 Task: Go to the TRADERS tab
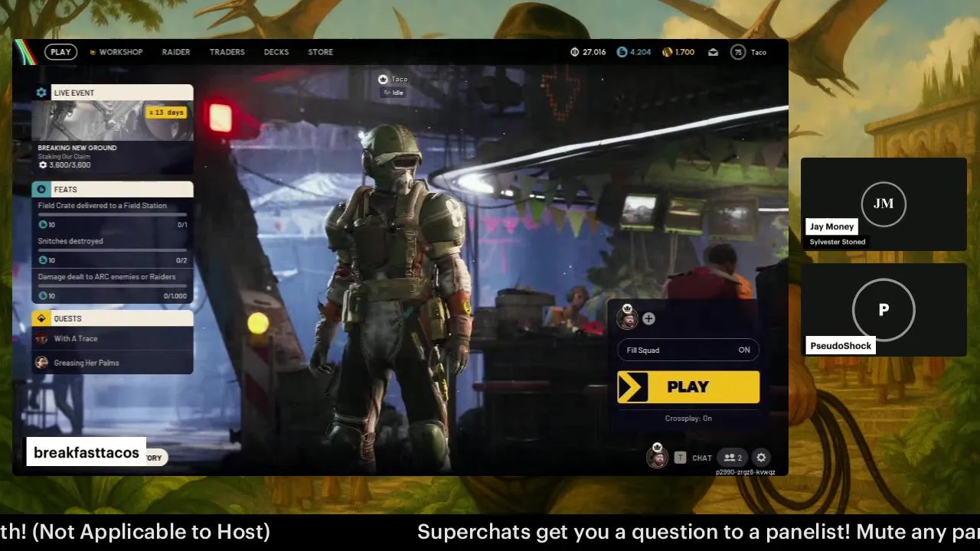(227, 52)
